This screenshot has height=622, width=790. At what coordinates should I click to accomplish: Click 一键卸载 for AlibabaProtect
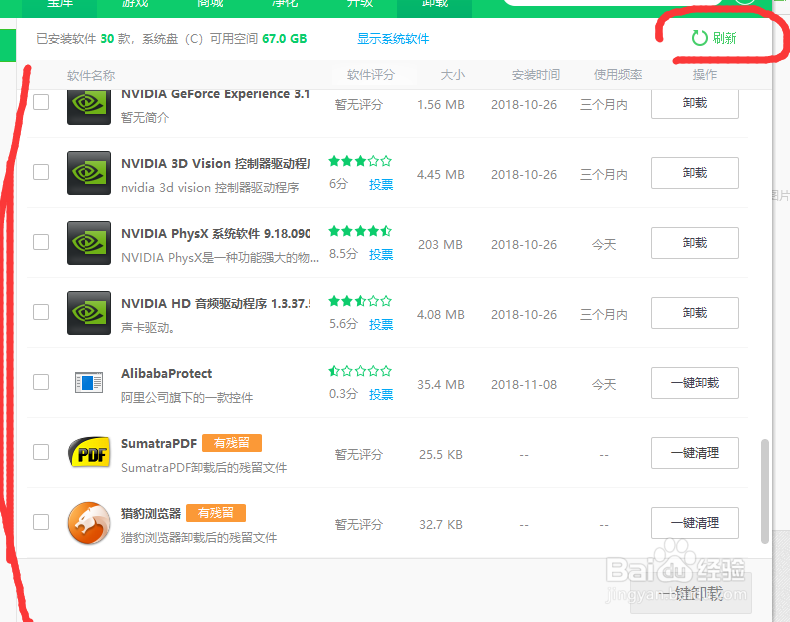[695, 383]
